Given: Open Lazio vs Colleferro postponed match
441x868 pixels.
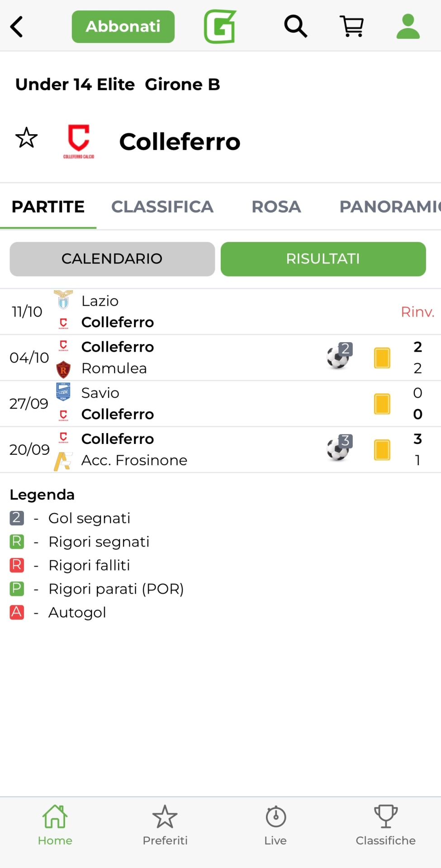Looking at the screenshot, I should tap(220, 312).
